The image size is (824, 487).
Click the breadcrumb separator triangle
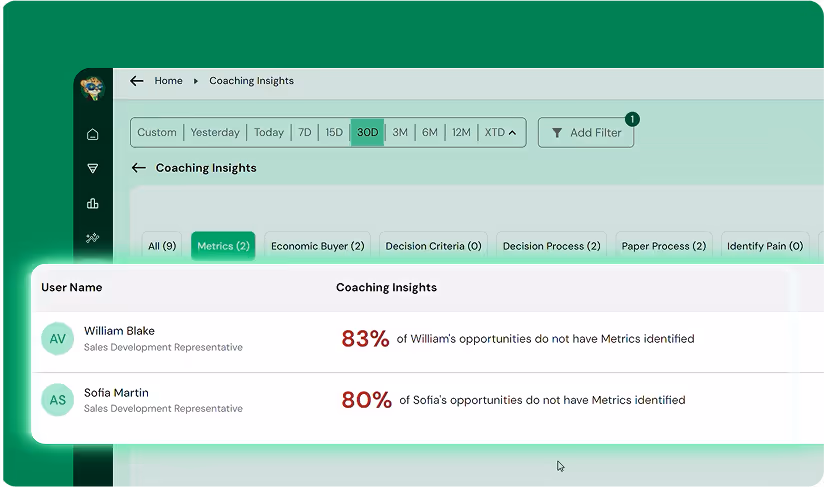pos(195,81)
